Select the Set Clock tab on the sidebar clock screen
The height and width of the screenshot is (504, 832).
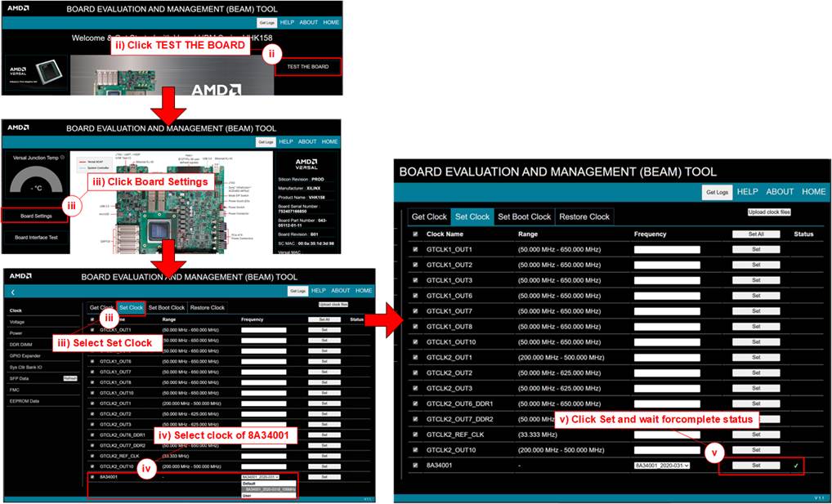pyautogui.click(x=131, y=308)
